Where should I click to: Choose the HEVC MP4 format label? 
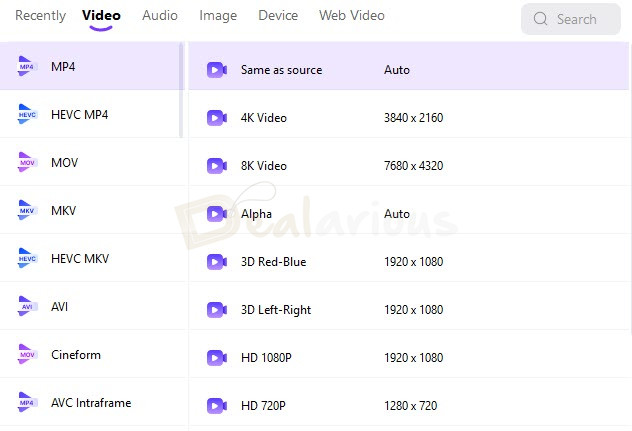click(79, 115)
